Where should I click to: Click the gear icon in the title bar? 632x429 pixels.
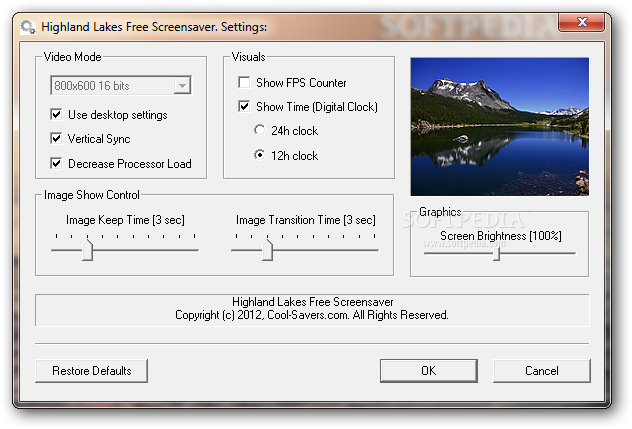pos(28,27)
